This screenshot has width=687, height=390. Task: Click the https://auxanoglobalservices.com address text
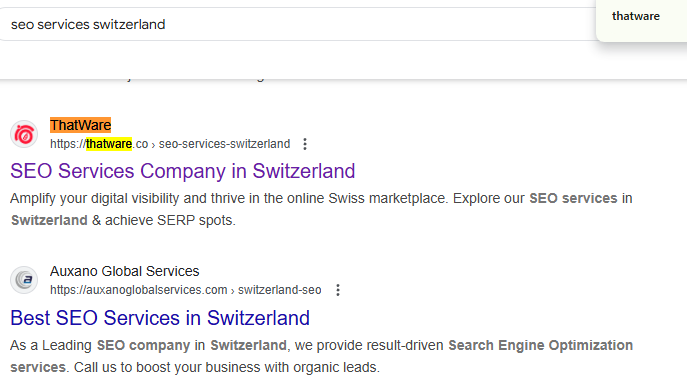coord(138,290)
